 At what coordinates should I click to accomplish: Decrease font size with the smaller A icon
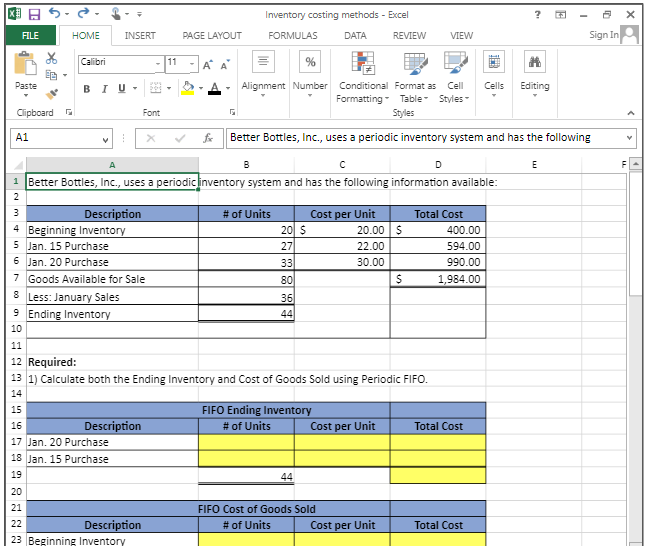[225, 65]
